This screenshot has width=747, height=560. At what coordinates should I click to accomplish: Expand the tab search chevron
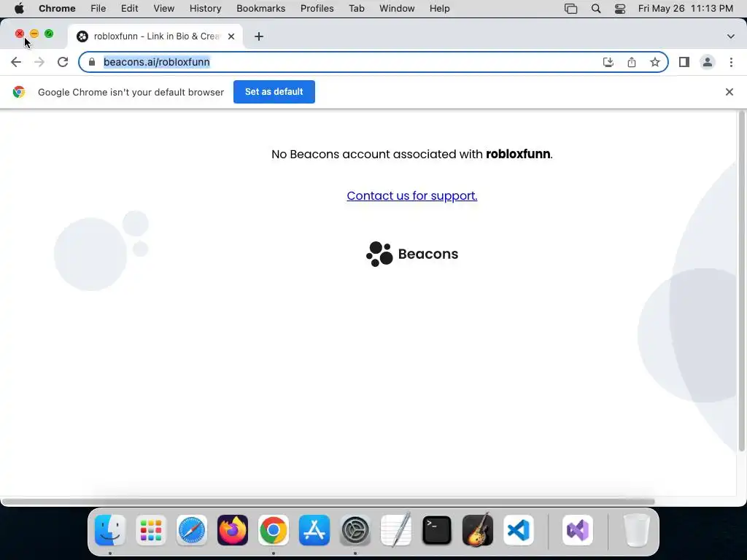click(731, 36)
